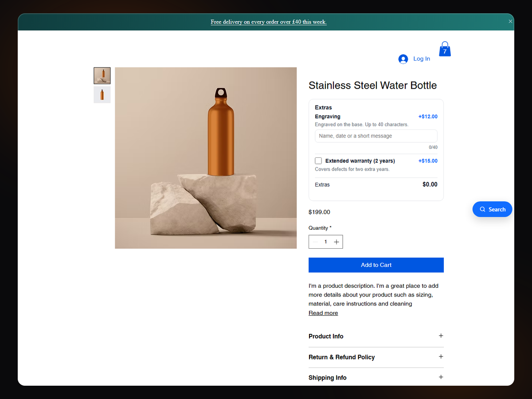Expand Product Info with plus icon

(x=441, y=336)
